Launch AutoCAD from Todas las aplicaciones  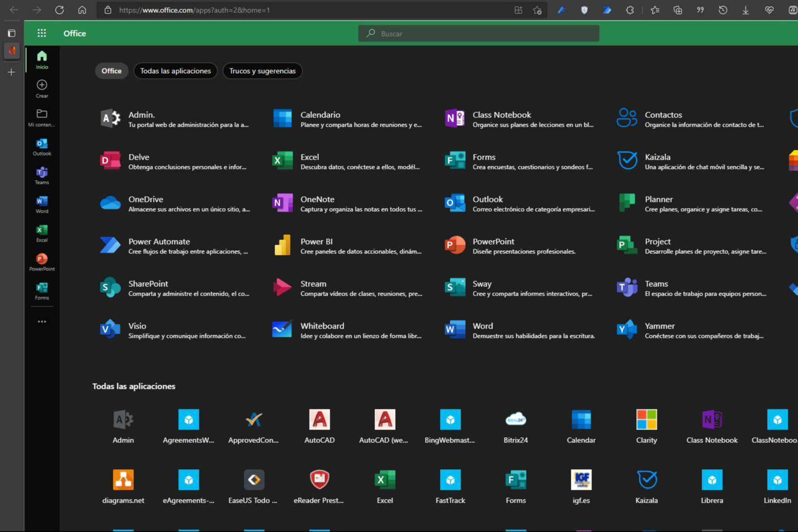(x=319, y=426)
